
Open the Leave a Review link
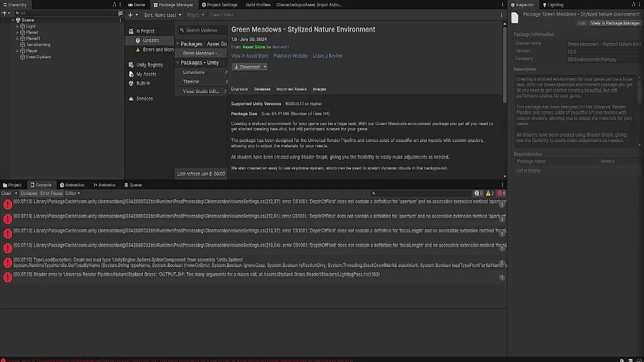point(328,56)
